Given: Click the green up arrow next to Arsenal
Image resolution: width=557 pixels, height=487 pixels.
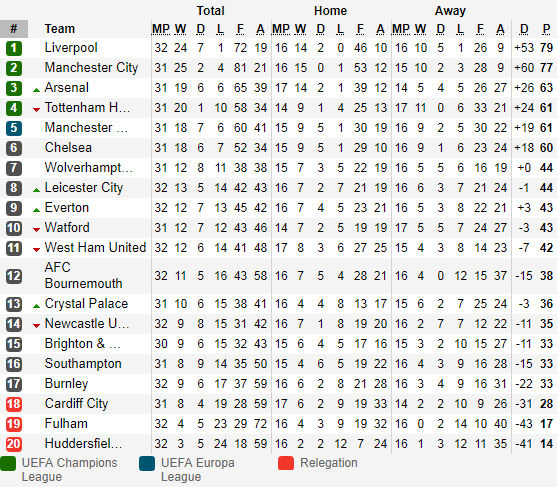Looking at the screenshot, I should pos(36,90).
